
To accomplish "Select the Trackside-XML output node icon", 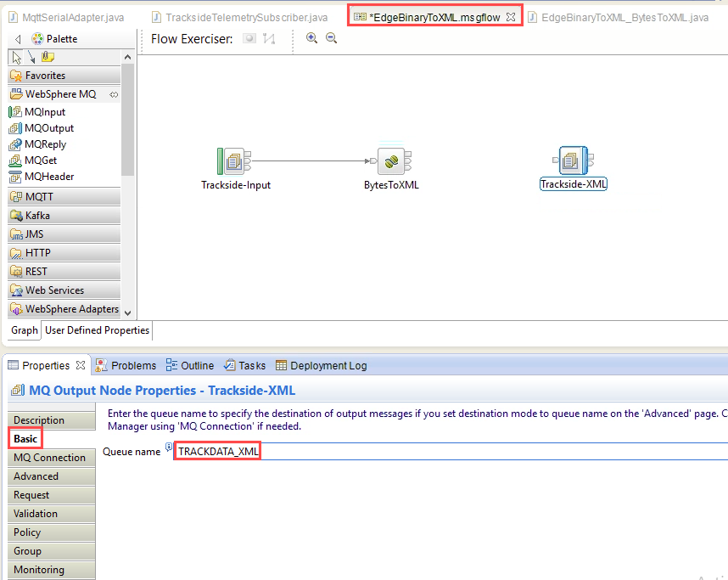I will [574, 160].
